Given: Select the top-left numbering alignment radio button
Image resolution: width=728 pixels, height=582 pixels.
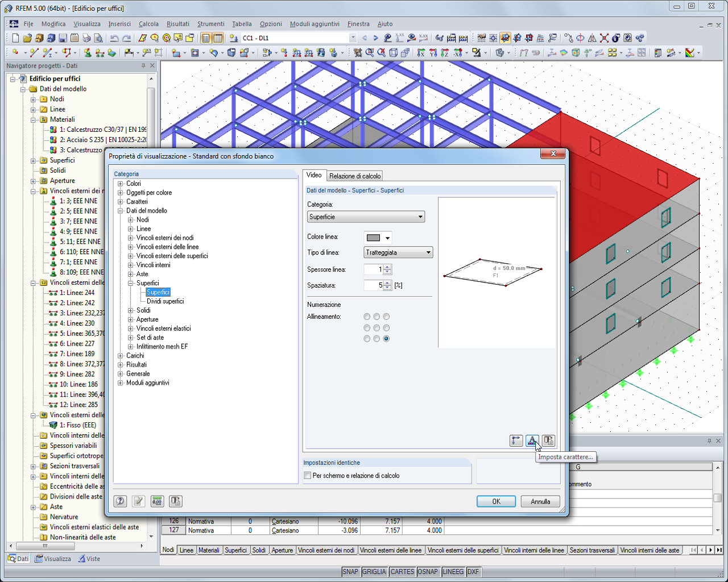Looking at the screenshot, I should 367,317.
